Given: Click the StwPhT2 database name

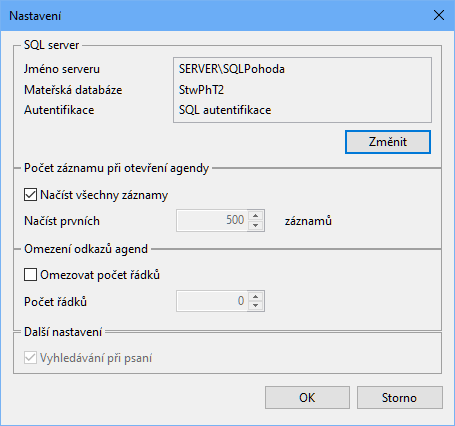Looking at the screenshot, I should 201,90.
